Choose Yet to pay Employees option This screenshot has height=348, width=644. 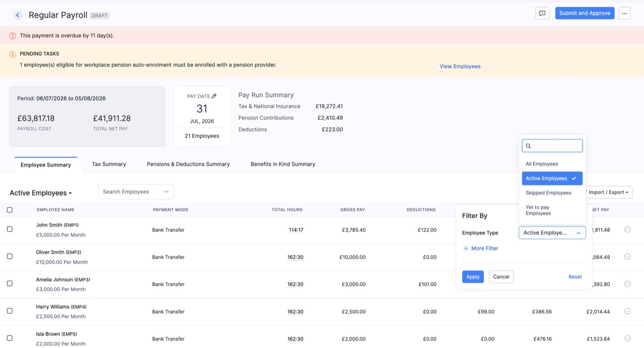point(552,210)
